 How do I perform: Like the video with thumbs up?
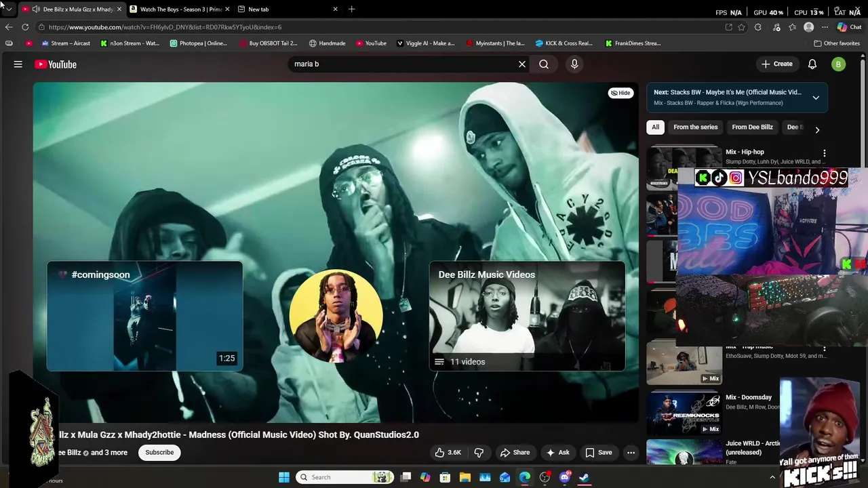coord(448,453)
